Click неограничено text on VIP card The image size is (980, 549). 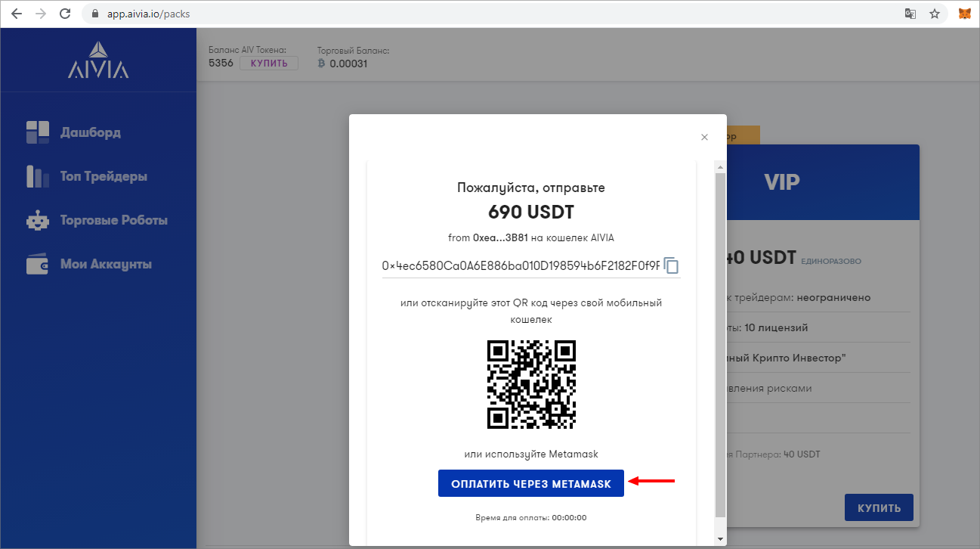tap(833, 297)
